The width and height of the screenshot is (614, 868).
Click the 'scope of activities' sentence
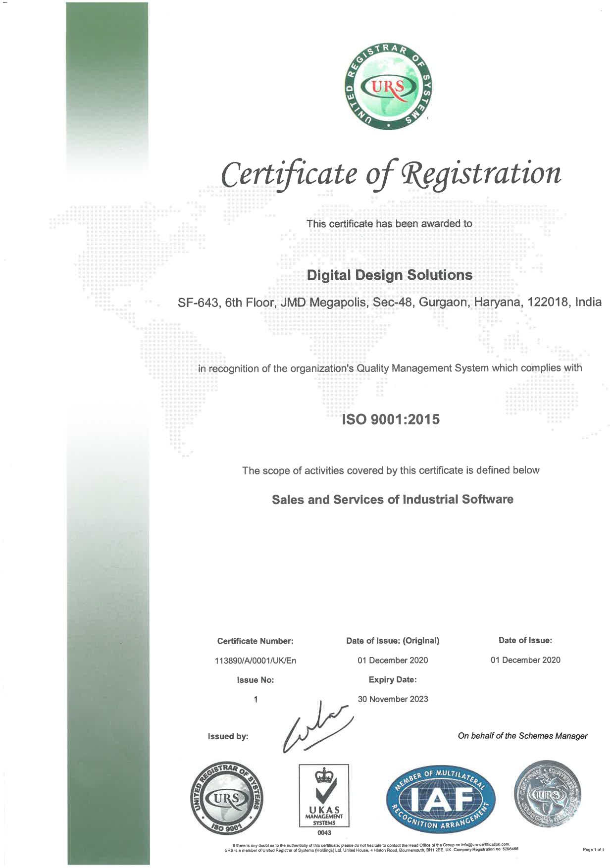391,470
